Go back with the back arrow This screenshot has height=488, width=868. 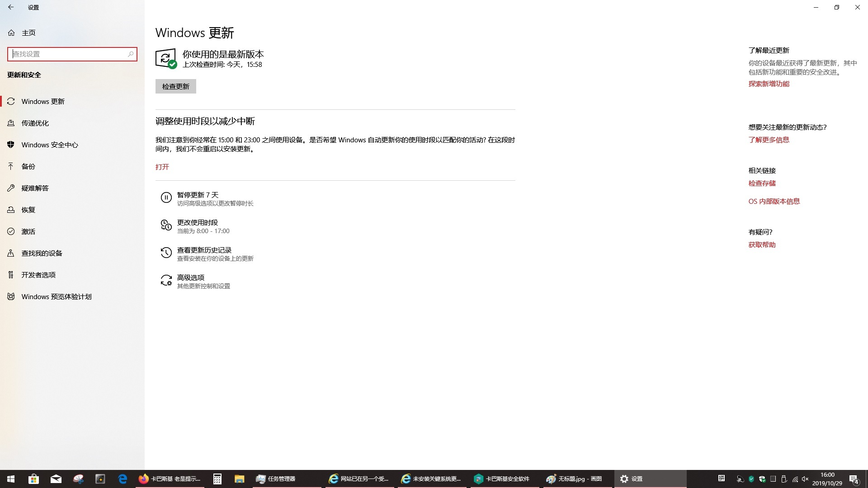click(x=11, y=7)
